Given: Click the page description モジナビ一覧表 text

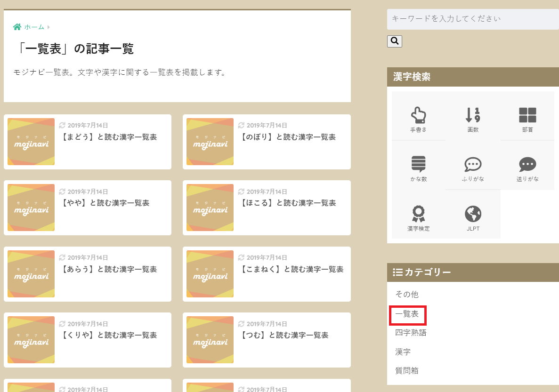Looking at the screenshot, I should (120, 72).
